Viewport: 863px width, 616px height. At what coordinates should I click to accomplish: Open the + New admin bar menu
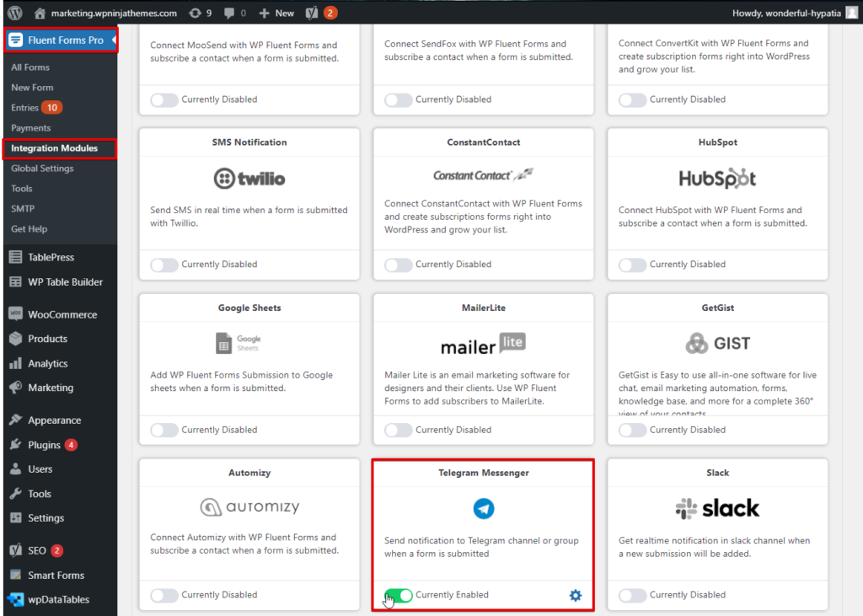pos(276,12)
